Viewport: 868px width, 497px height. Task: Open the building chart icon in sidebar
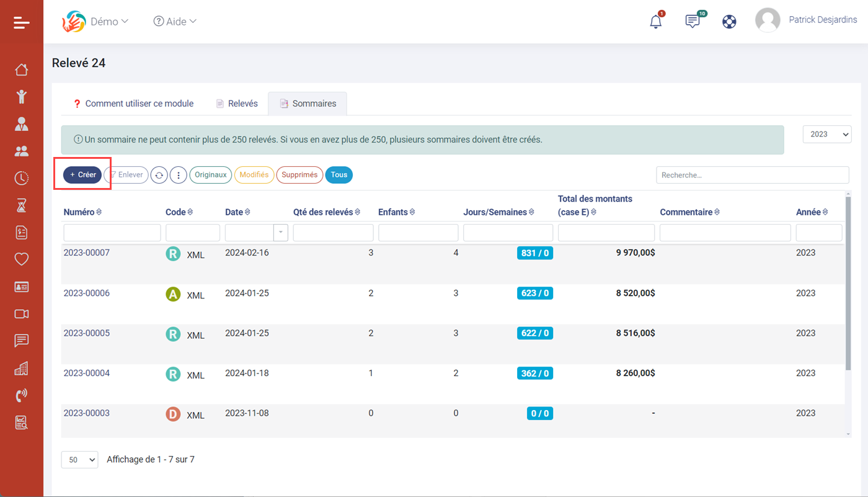[22, 368]
